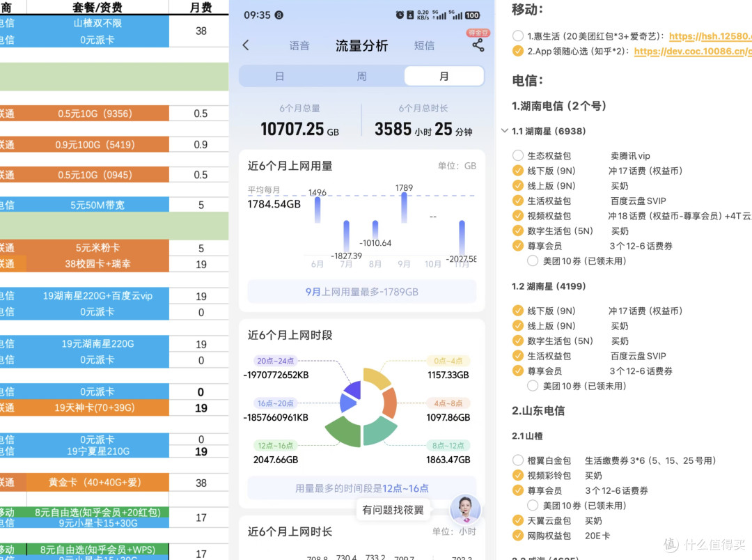Viewport: 752px width, 560px height.
Task: Tap the 用量最多的时间段是12点~16点 banner
Action: [x=361, y=488]
